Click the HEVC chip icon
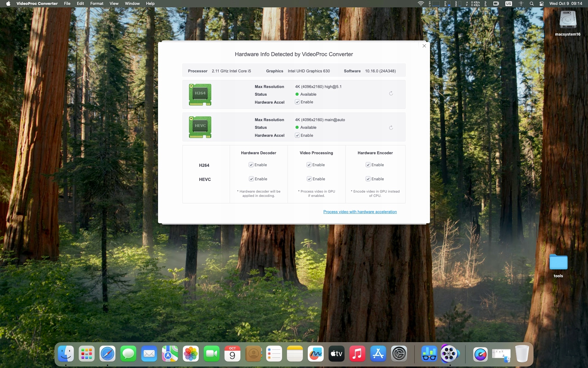The width and height of the screenshot is (588, 368). tap(200, 127)
